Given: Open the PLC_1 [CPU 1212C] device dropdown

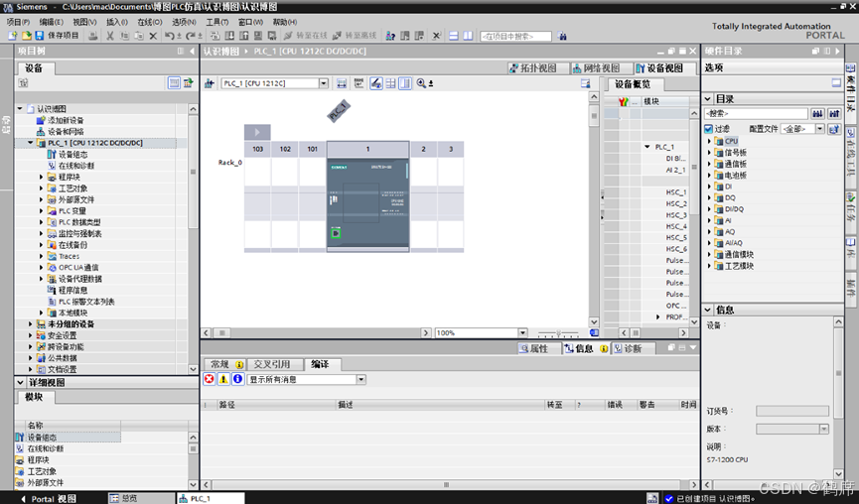Looking at the screenshot, I should 324,83.
